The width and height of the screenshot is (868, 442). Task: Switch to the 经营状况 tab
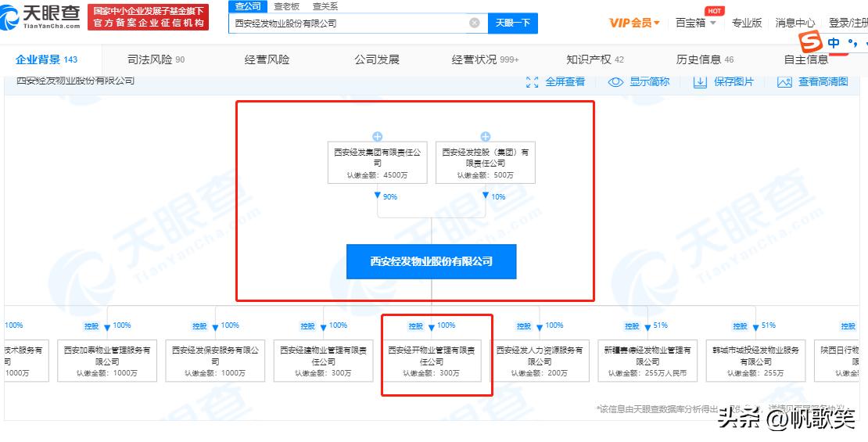(486, 59)
